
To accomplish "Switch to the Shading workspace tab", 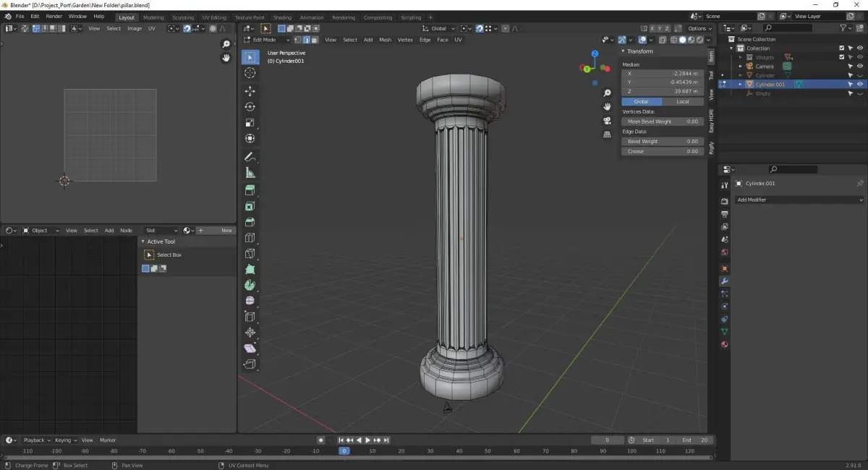I will [x=282, y=17].
